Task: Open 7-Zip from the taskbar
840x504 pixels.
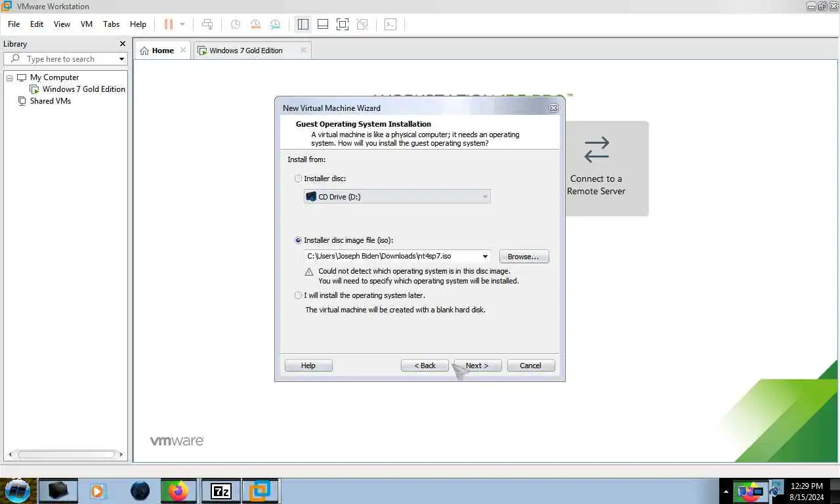Action: tap(220, 490)
